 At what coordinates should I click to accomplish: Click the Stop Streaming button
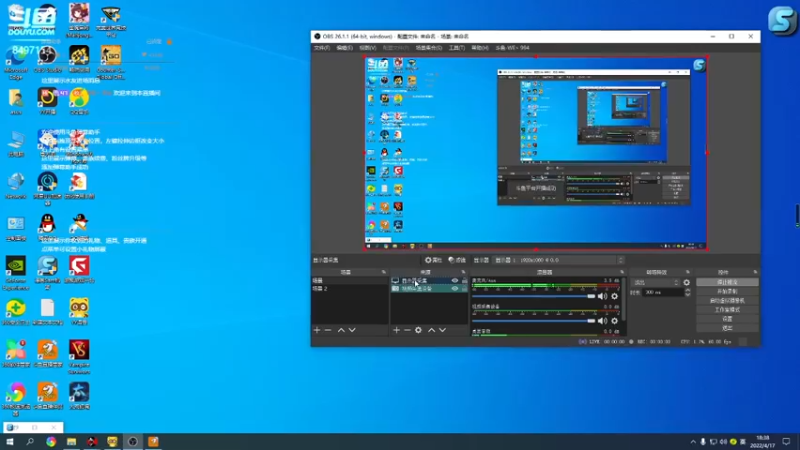(x=727, y=282)
